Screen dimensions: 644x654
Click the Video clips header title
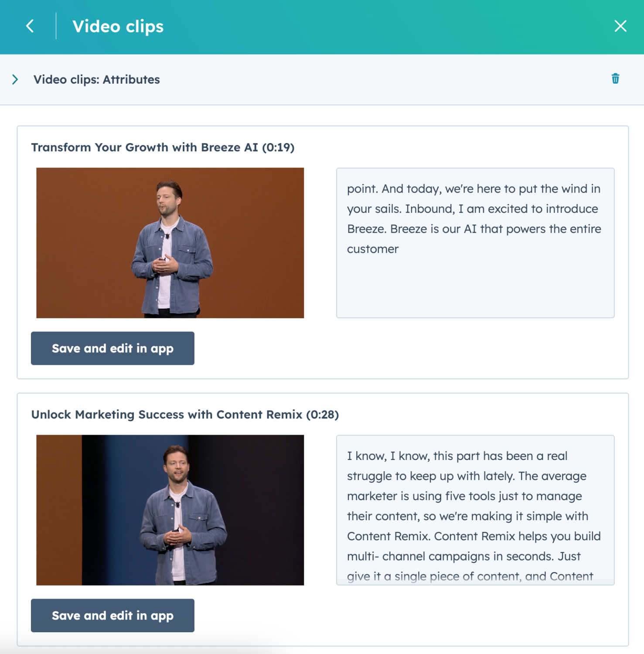pos(118,27)
